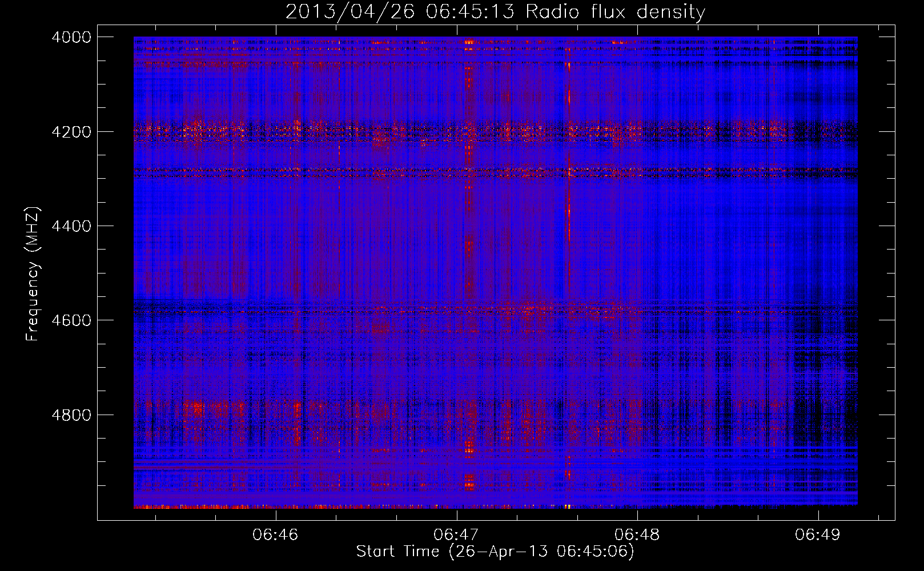Screen dimensions: 924x571
Task: Click the 'Frequency (MHZ)' axis title
Action: tap(33, 274)
